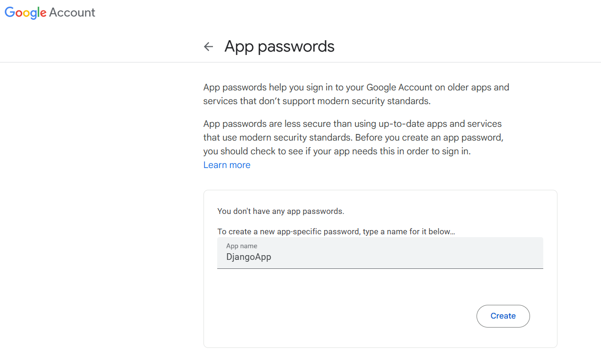Click paragraph starting 'App passwords help you sign in'

click(x=356, y=94)
